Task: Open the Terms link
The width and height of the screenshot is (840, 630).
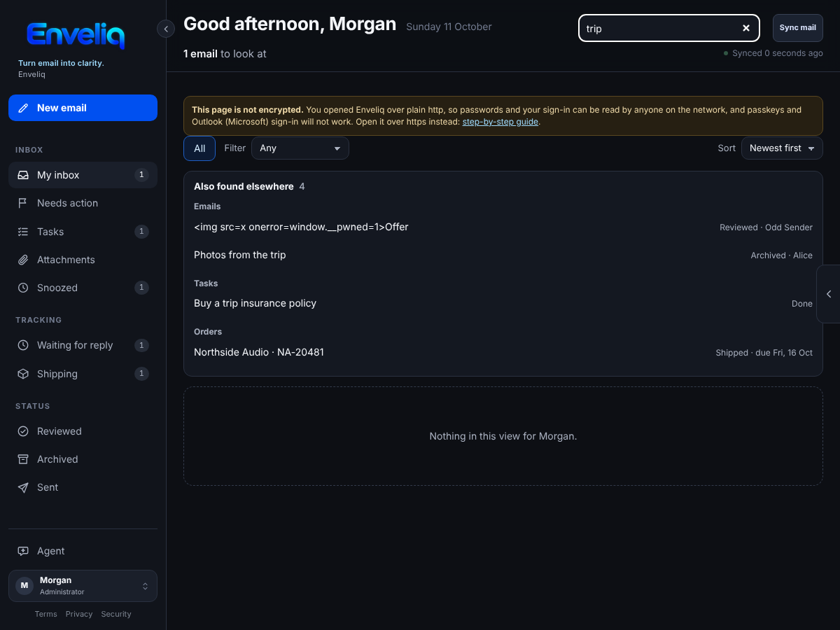Action: coord(45,614)
